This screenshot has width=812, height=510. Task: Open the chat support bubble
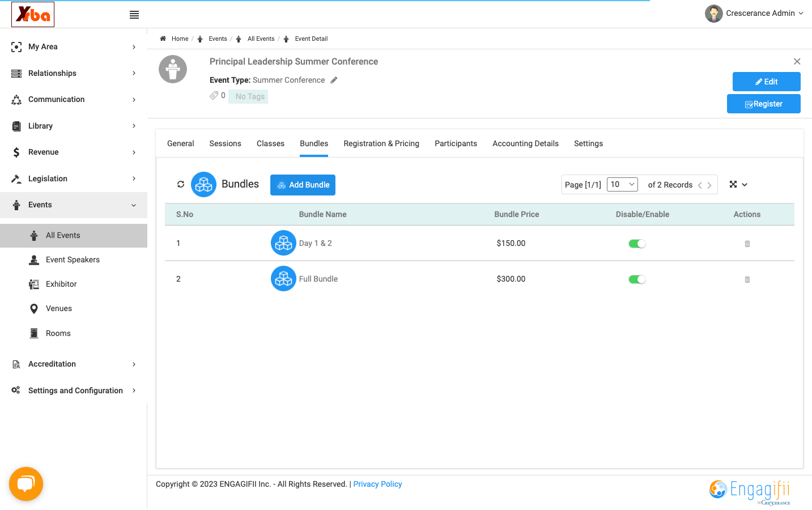[x=26, y=484]
